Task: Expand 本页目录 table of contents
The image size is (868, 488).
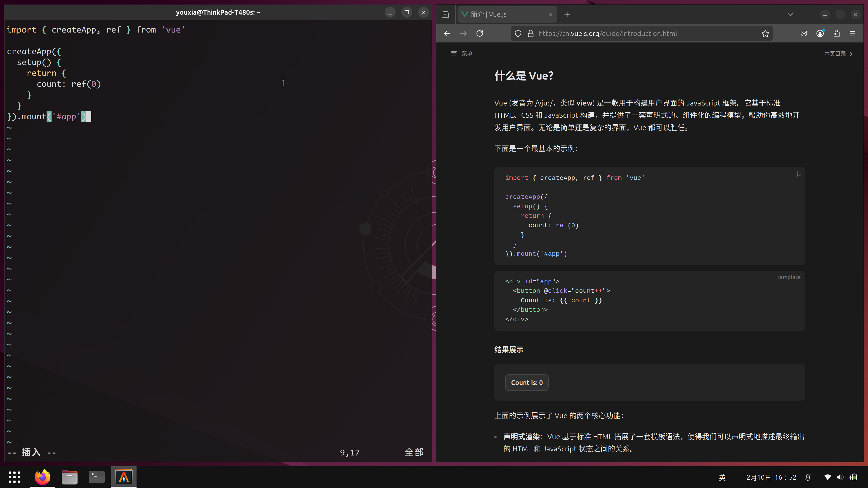Action: coord(838,53)
